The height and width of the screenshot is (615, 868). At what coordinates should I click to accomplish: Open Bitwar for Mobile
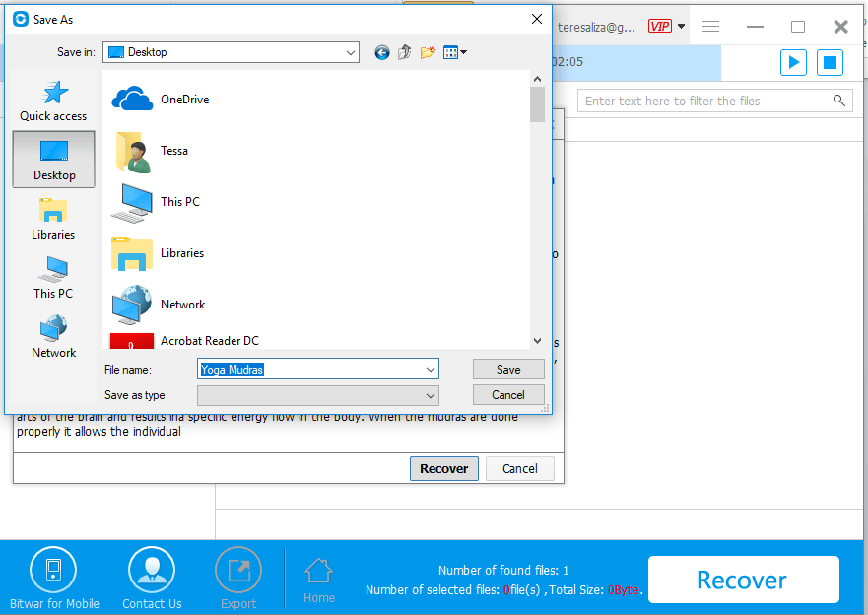point(54,579)
